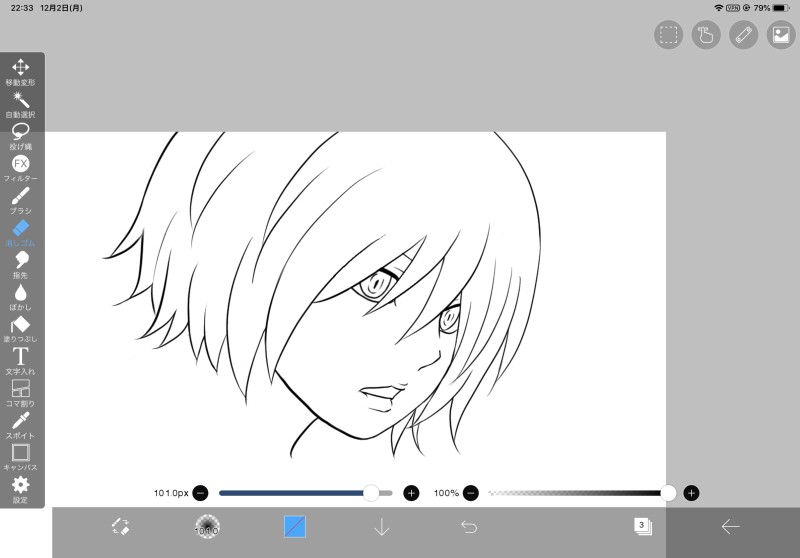Open the layers panel showing 3

(643, 526)
